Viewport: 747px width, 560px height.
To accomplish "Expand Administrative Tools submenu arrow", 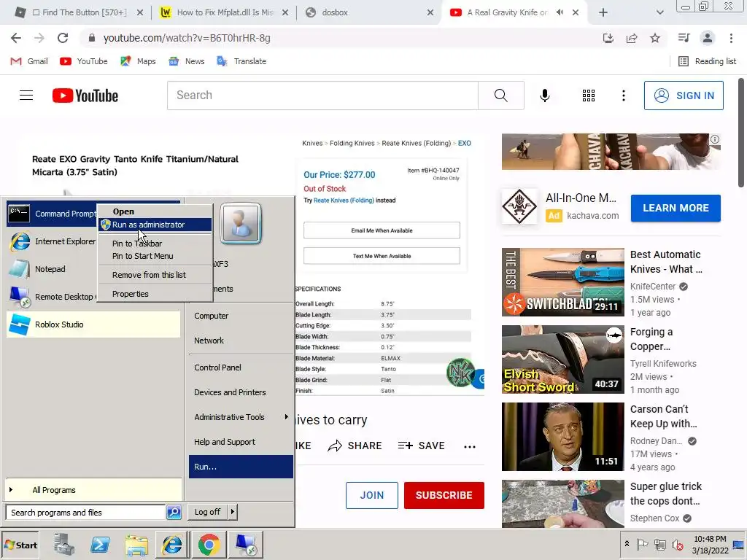I will click(286, 417).
